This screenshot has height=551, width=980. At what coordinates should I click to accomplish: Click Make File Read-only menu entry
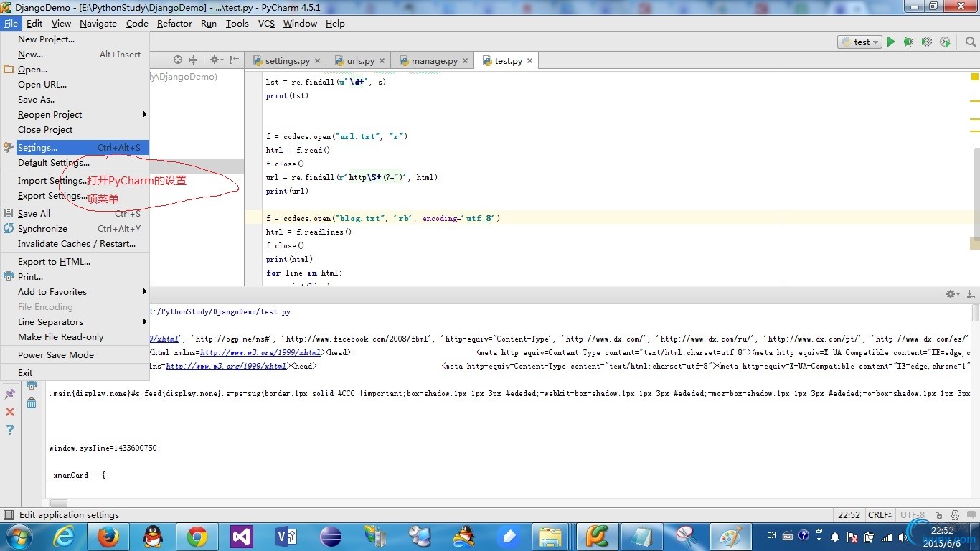pyautogui.click(x=75, y=337)
